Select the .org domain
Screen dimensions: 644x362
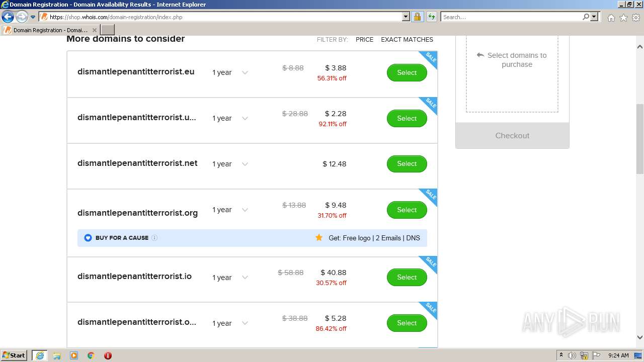coord(407,210)
